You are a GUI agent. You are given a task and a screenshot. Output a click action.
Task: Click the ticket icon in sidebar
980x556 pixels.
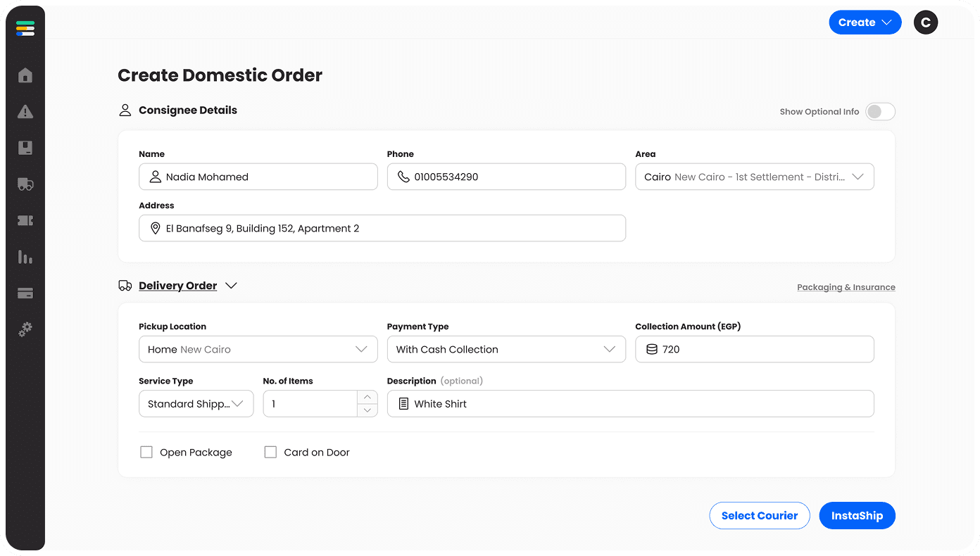pos(25,221)
